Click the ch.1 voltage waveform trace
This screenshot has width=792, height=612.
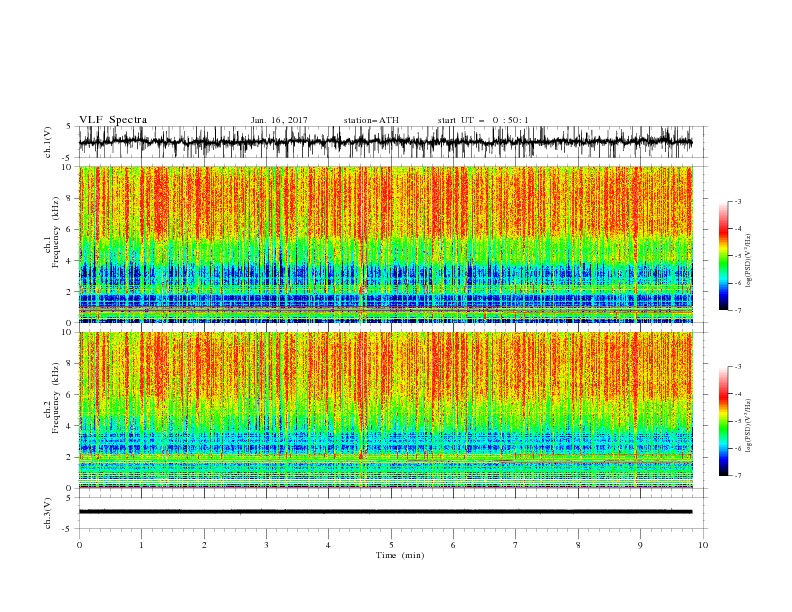[x=385, y=142]
